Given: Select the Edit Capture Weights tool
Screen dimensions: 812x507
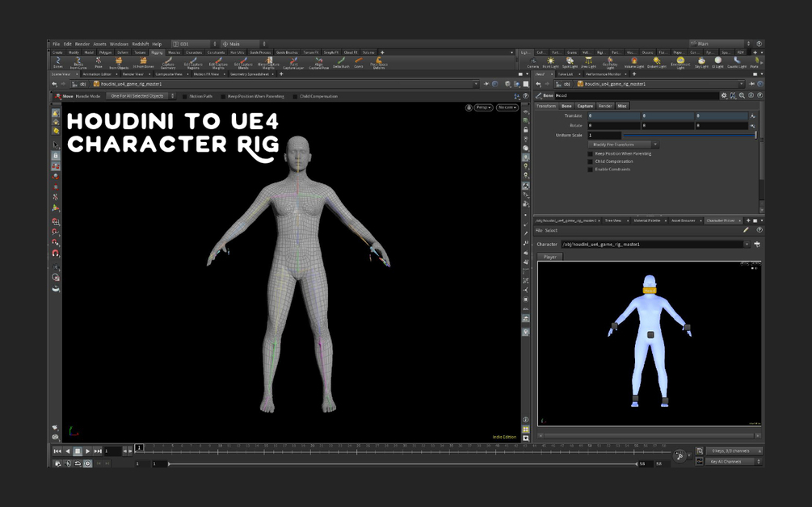Looking at the screenshot, I should point(218,63).
